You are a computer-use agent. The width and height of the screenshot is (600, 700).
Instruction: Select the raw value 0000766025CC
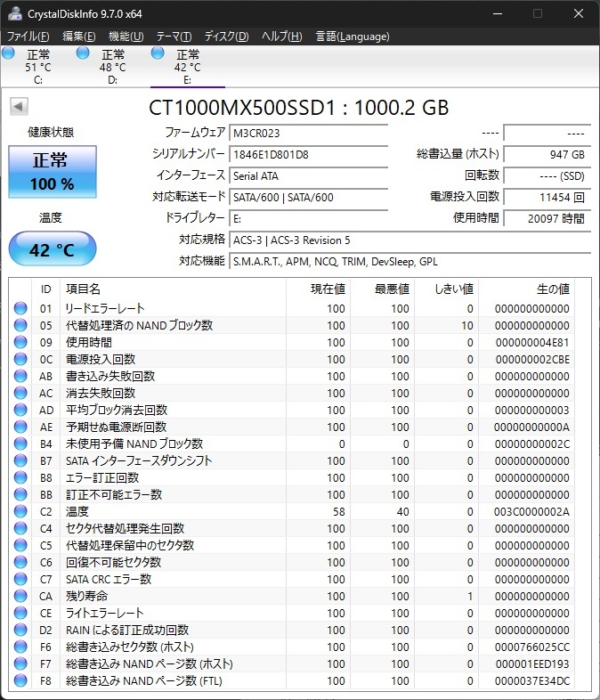[531, 647]
